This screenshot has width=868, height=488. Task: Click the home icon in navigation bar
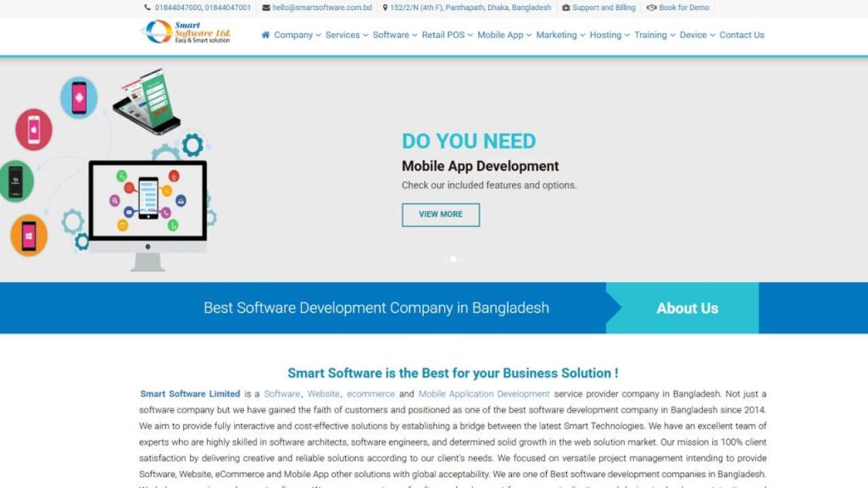pos(265,35)
